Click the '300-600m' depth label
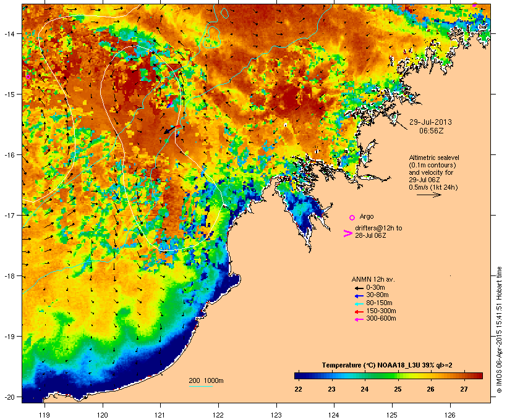Screen dimensions: 507x420 pyautogui.click(x=381, y=319)
